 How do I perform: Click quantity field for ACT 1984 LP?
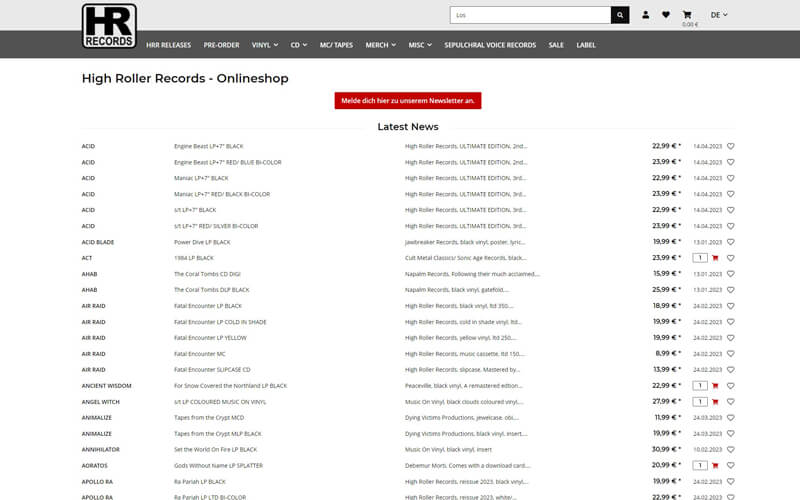(x=700, y=258)
